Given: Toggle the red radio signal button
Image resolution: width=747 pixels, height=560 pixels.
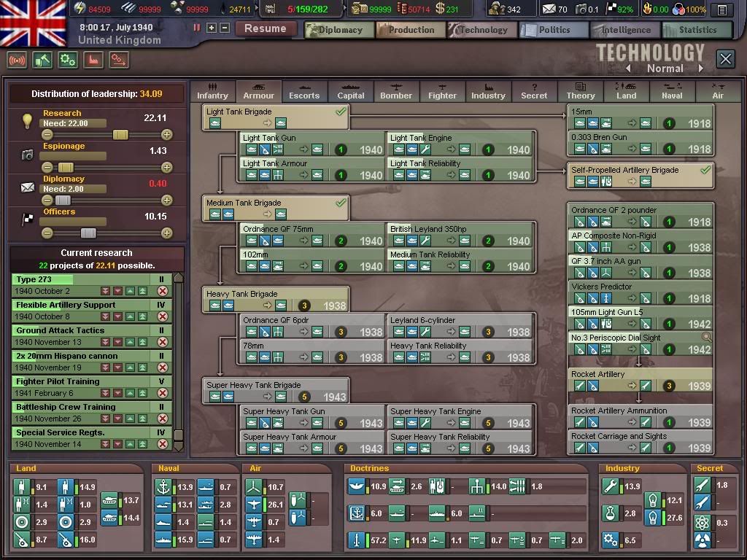Looking at the screenshot, I should pyautogui.click(x=17, y=61).
